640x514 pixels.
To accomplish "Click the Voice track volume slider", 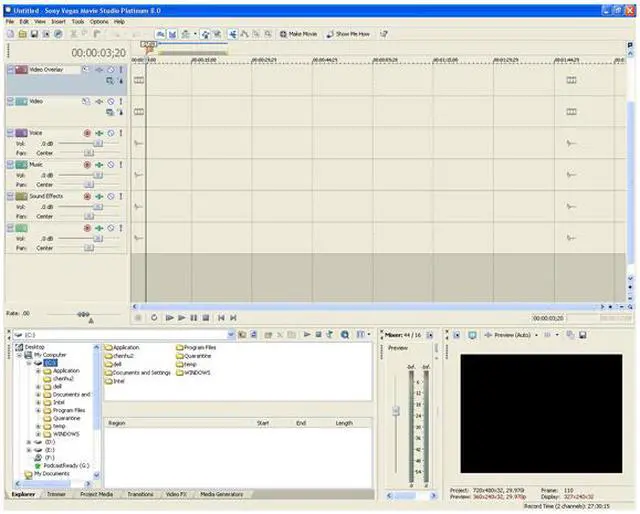I will [x=97, y=144].
